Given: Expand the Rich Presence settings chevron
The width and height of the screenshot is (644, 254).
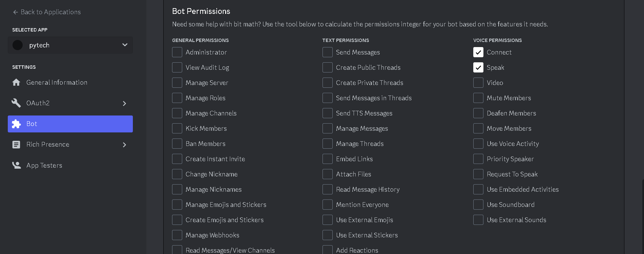Looking at the screenshot, I should pos(124,145).
